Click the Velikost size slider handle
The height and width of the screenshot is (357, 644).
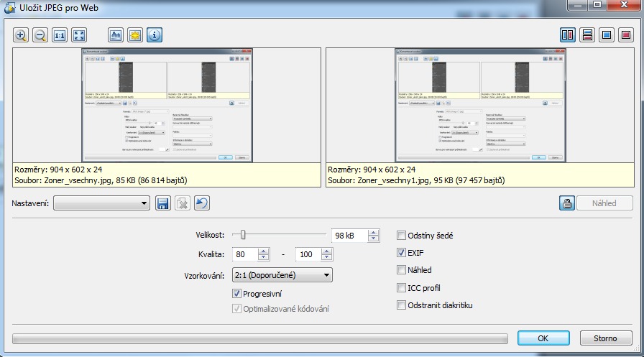(244, 234)
